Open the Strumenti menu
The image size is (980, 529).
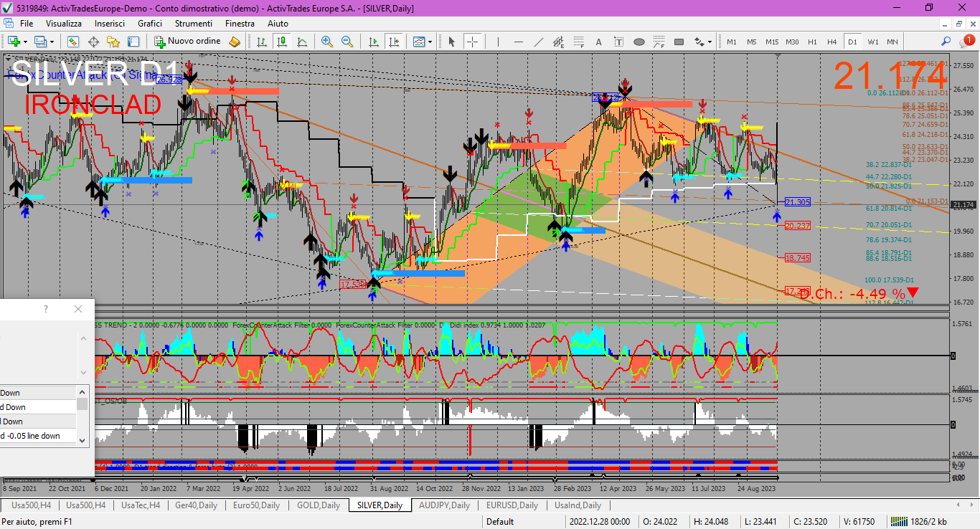(x=193, y=24)
